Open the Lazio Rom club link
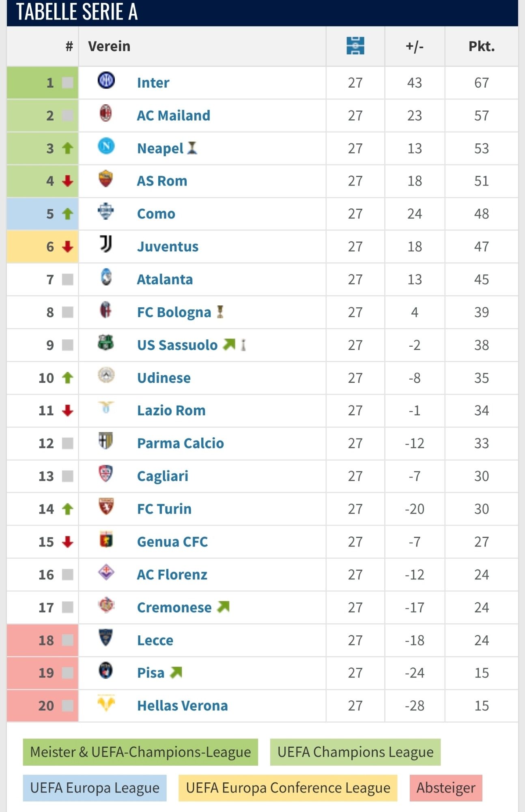525x812 pixels. click(x=171, y=411)
